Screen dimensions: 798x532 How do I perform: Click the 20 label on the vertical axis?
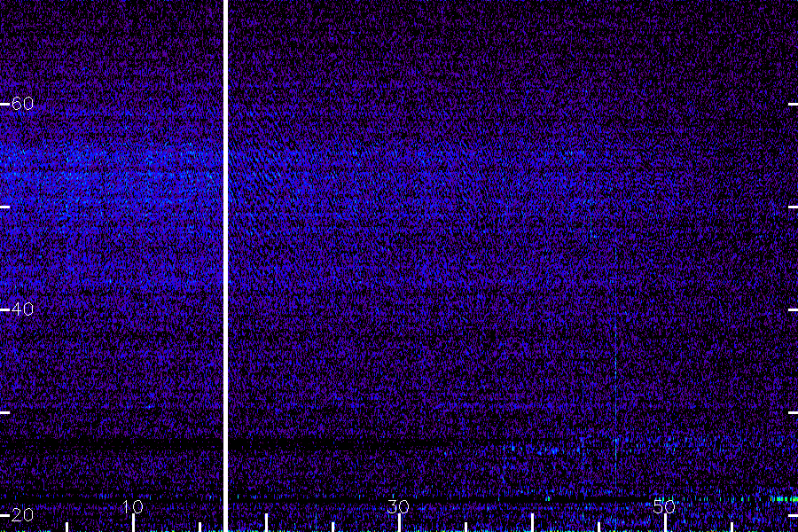click(x=22, y=515)
